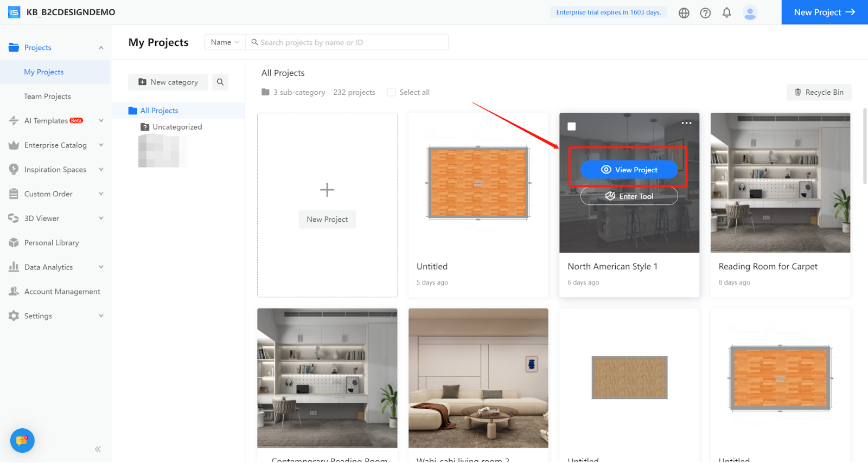868x463 pixels.
Task: Click the user profile avatar
Action: (750, 13)
